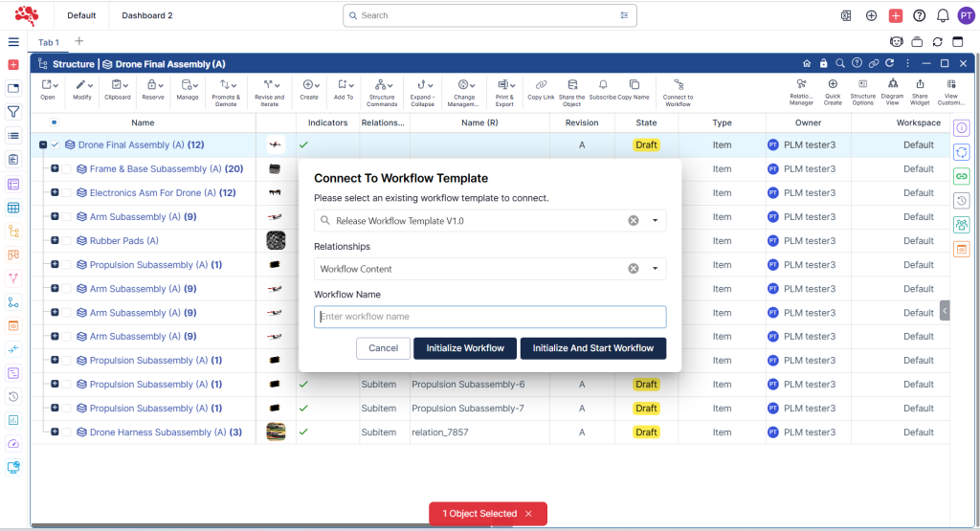Expand Frame & Base Subassembly tree node
Screen dimensions: 980x531
coord(55,169)
